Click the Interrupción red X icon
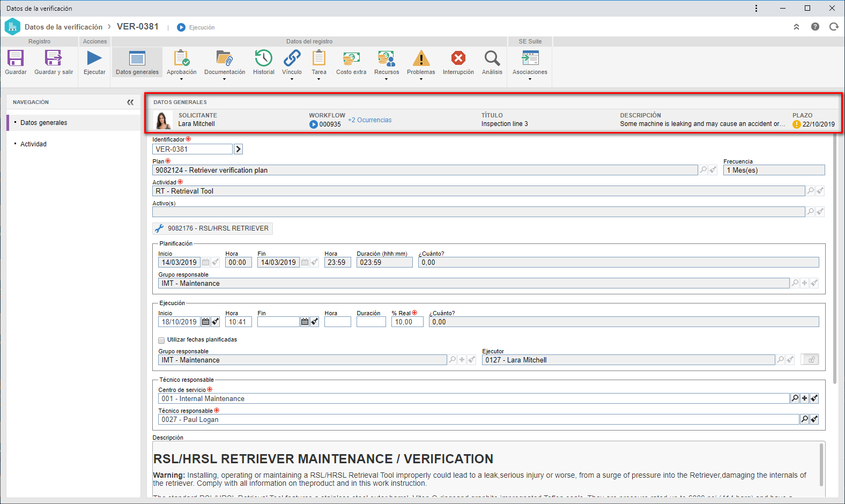The image size is (845, 504). pyautogui.click(x=458, y=58)
